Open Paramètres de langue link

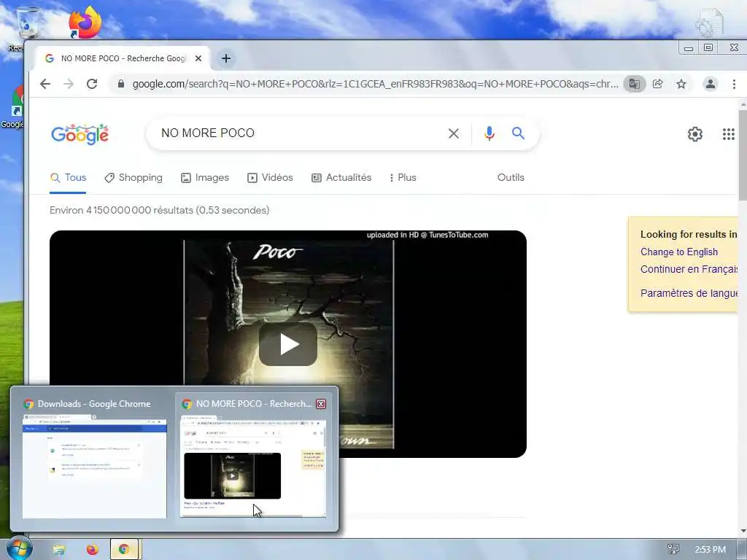(689, 293)
